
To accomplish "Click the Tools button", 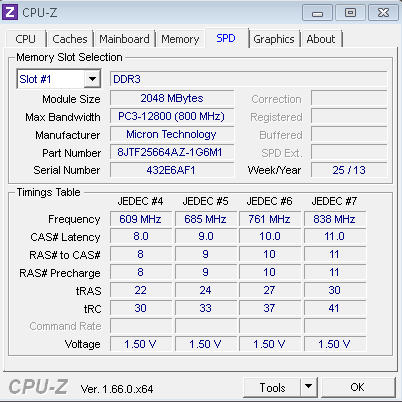I will click(x=272, y=387).
